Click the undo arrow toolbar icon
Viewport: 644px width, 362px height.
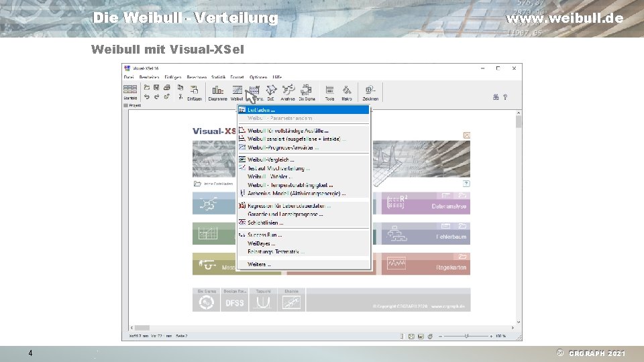tap(147, 97)
